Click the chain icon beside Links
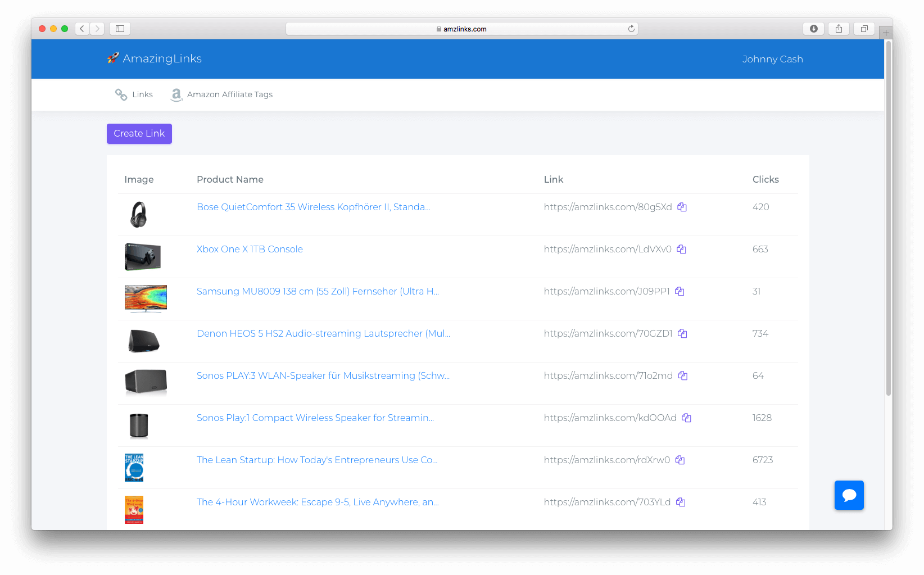The height and width of the screenshot is (575, 924). [121, 94]
